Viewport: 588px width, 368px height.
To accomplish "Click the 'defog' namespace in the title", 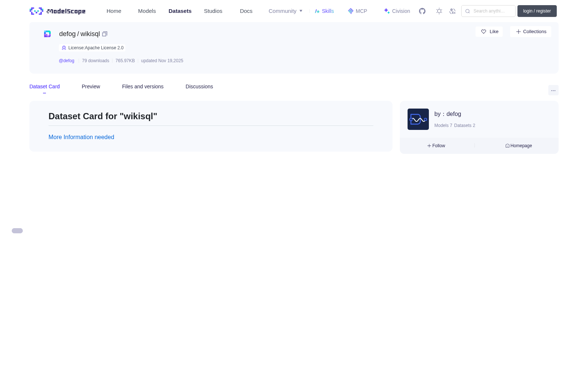I will [x=67, y=34].
